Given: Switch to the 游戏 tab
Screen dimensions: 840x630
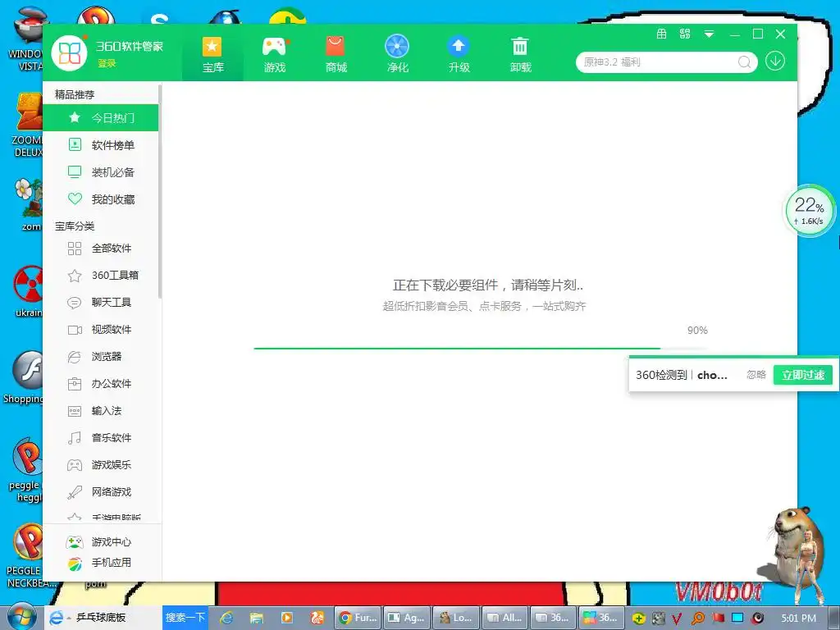Looking at the screenshot, I should (x=274, y=54).
